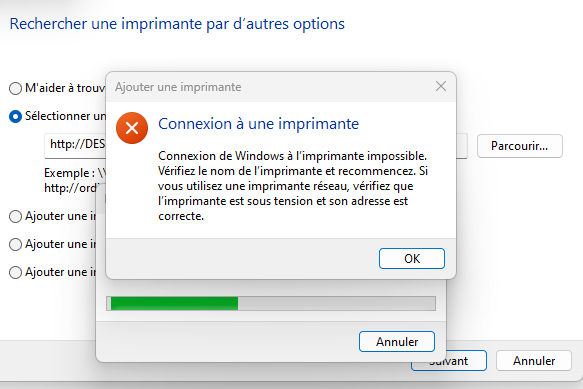Image resolution: width=583 pixels, height=389 pixels.
Task: Close the Ajouter une imprimante error dialog
Action: click(x=441, y=86)
